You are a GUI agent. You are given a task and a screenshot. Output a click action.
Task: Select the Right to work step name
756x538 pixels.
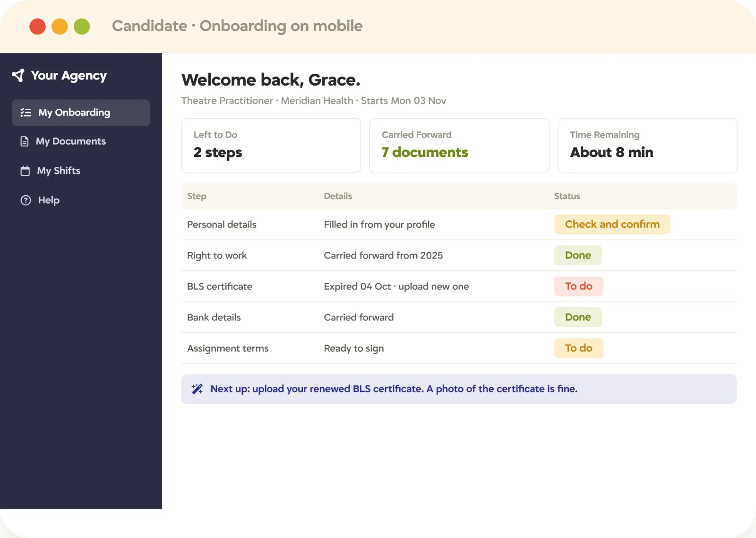pos(217,256)
